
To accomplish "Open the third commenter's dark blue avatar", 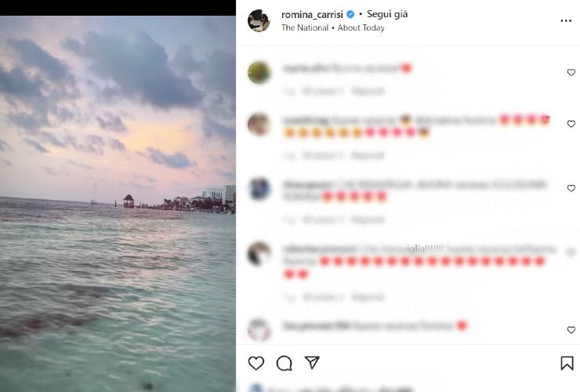I will pos(259,188).
